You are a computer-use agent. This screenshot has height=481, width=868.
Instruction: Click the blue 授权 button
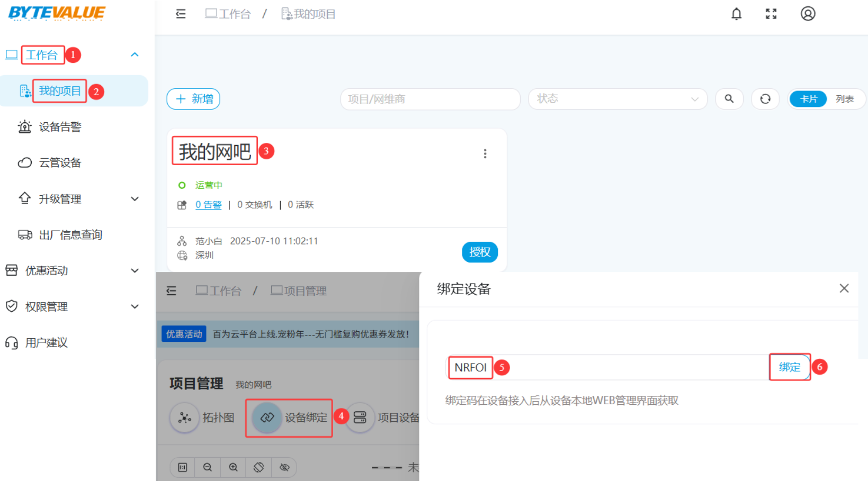(x=479, y=252)
